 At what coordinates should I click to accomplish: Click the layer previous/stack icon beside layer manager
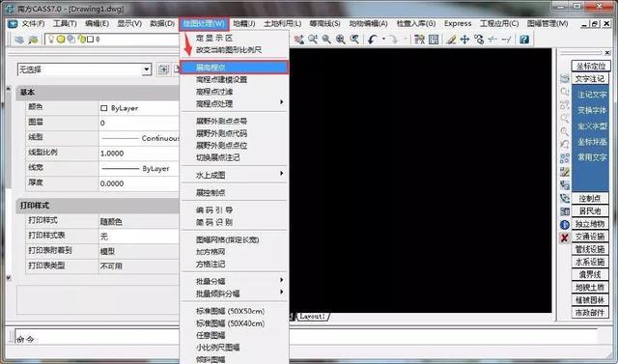coord(33,40)
